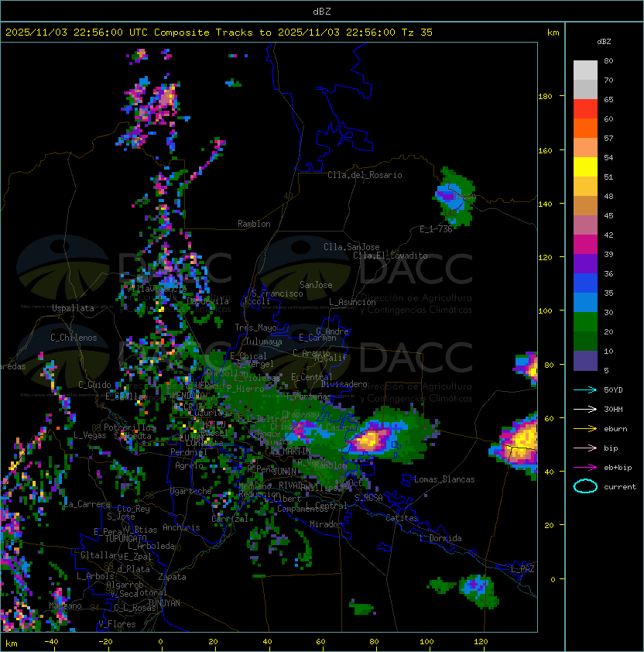Click the 'Ugarteche' place label

191,491
